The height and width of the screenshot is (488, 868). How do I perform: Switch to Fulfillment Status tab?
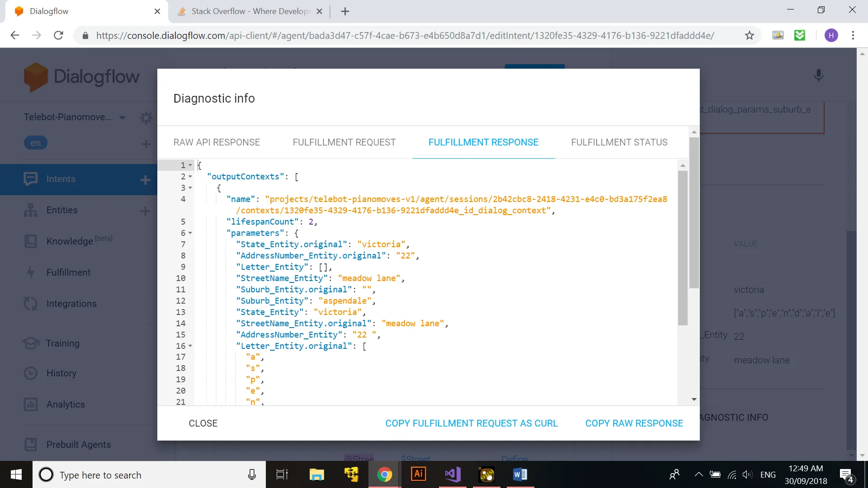619,142
